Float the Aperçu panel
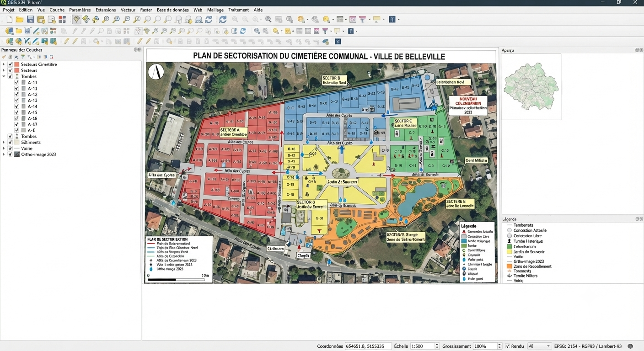The width and height of the screenshot is (644, 351). coord(636,50)
